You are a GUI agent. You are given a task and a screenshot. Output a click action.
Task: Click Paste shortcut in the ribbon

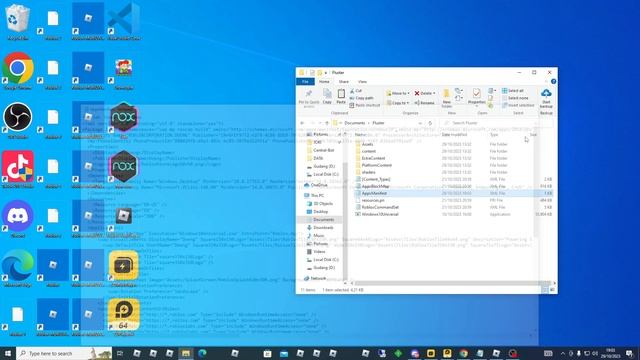(x=365, y=105)
